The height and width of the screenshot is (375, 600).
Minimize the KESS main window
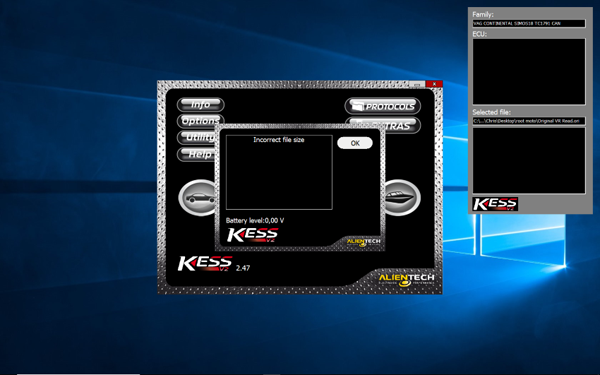click(417, 84)
